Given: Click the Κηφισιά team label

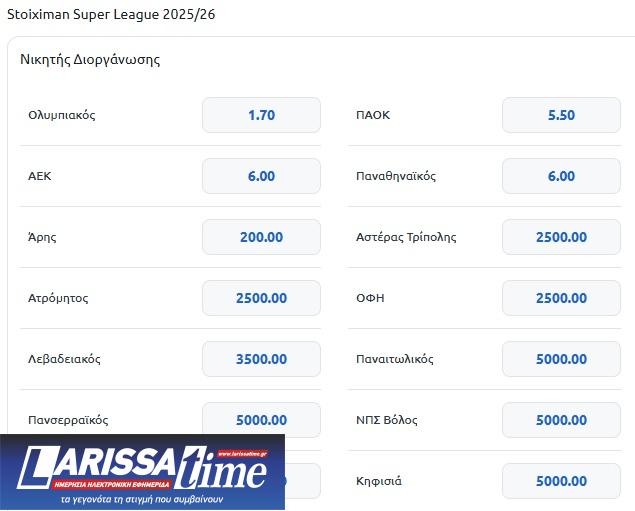Looking at the screenshot, I should [379, 481].
